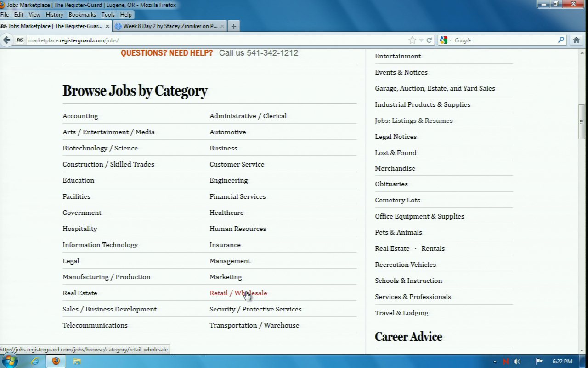Click the search magnifier in Google box

[561, 40]
